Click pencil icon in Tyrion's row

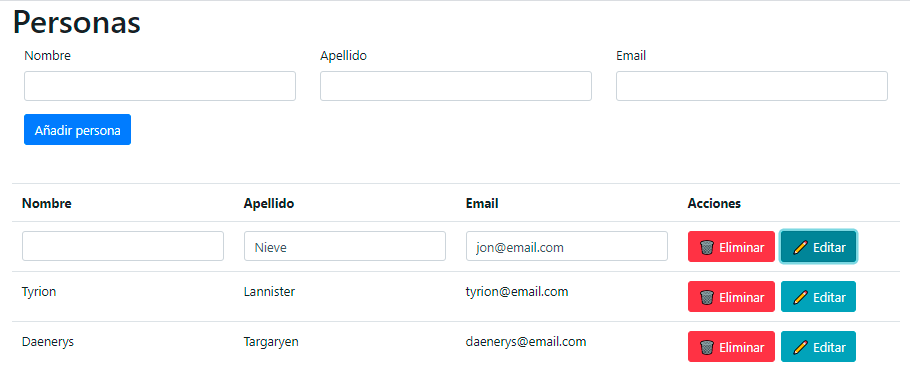pyautogui.click(x=800, y=297)
